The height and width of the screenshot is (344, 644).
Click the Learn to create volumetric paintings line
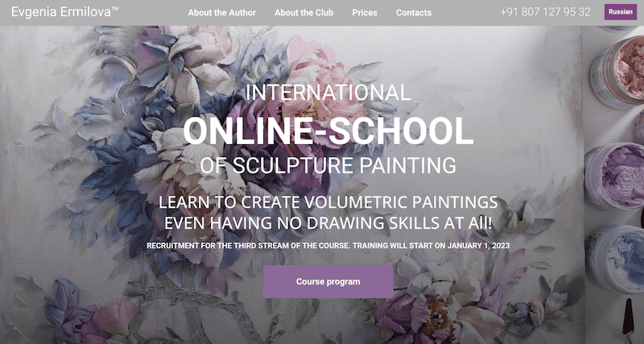[328, 202]
